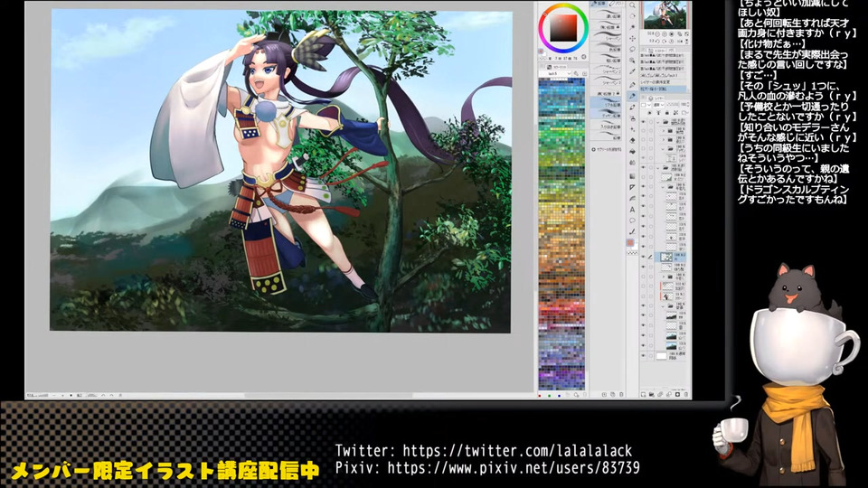Switch to second sub tool group tab

617,4
